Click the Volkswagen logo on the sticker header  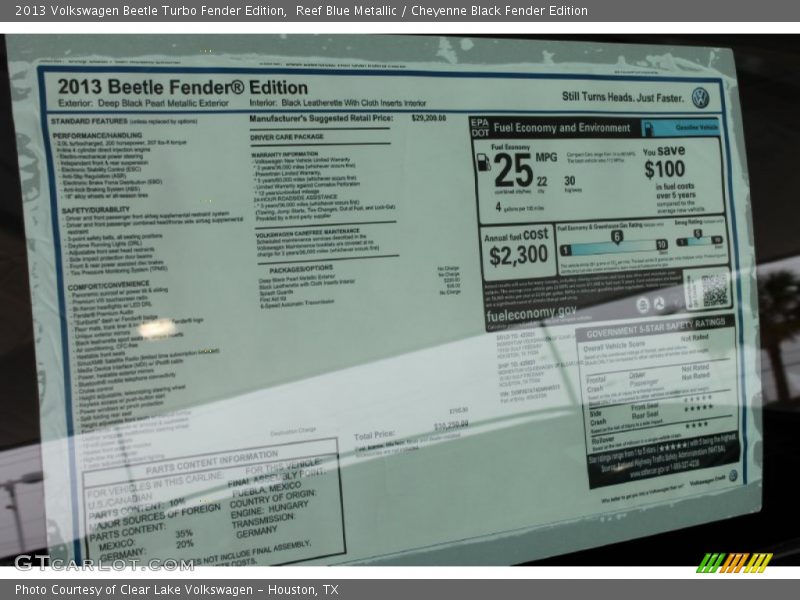tap(701, 97)
